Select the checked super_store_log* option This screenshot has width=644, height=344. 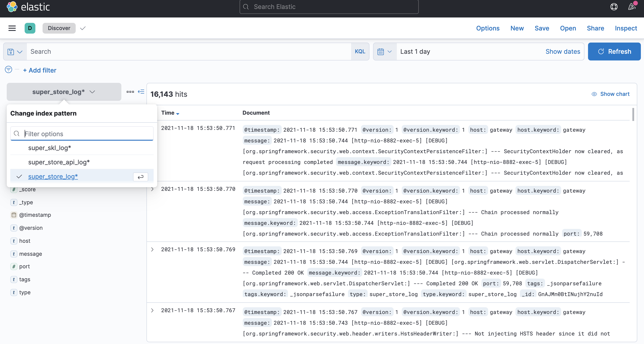pyautogui.click(x=82, y=176)
